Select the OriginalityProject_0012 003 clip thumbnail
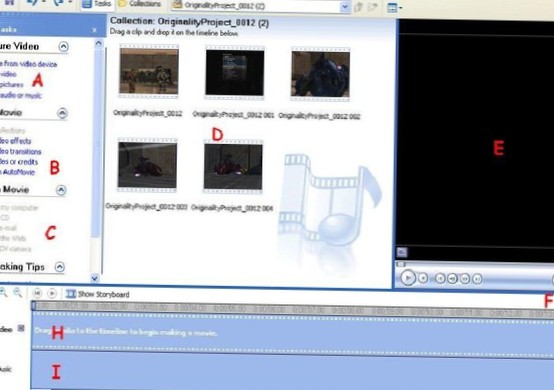Screen dimensions: 554x390 [147, 165]
